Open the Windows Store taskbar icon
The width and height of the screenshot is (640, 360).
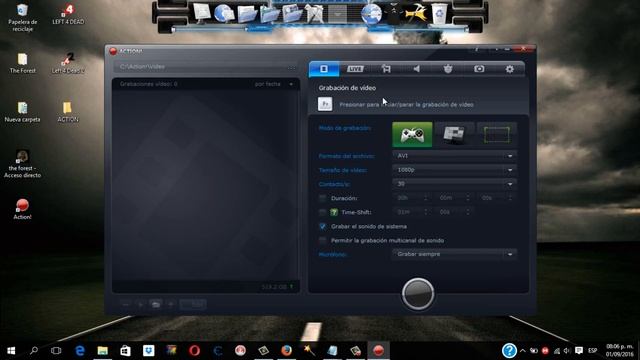pyautogui.click(x=125, y=351)
